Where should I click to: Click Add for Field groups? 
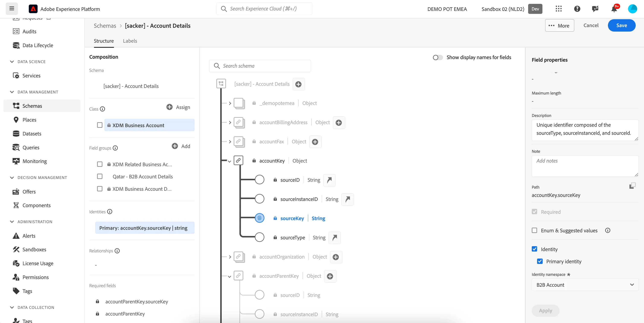(181, 146)
